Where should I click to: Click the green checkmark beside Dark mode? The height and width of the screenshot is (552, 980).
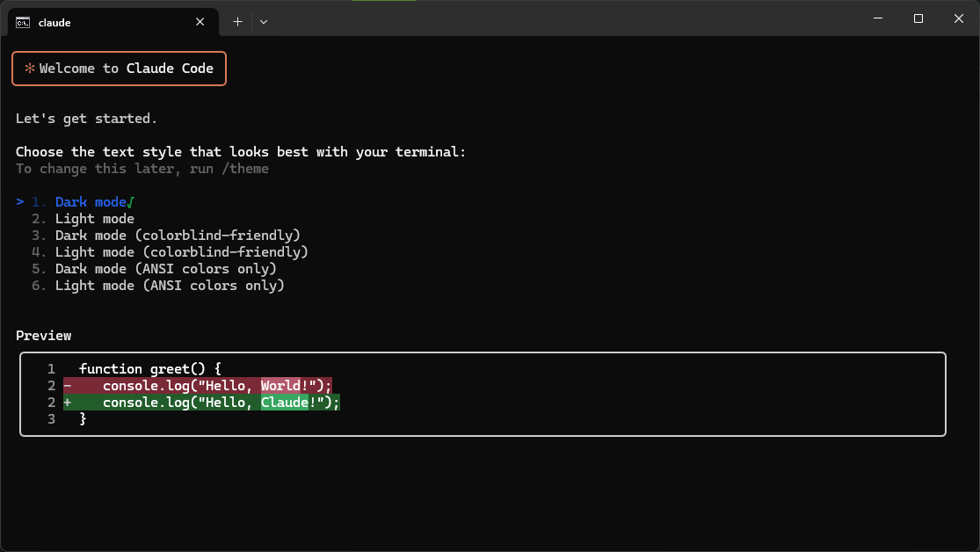[130, 201]
